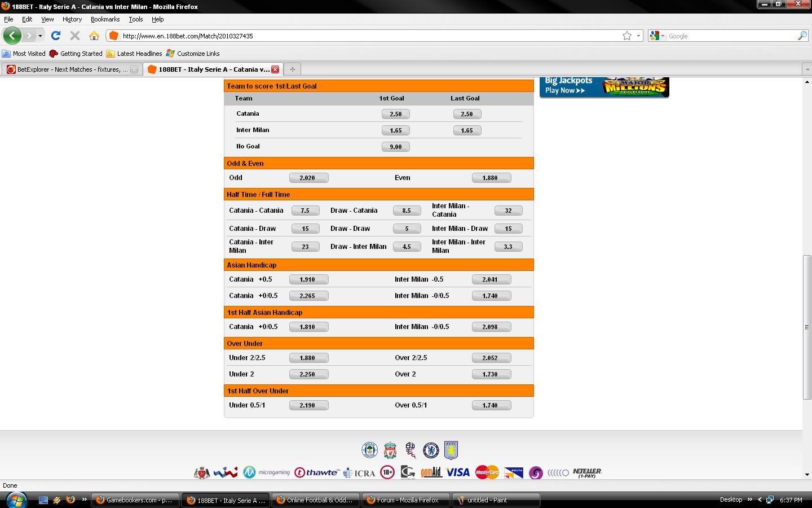
Task: Open a new tab with the plus button
Action: [x=292, y=69]
